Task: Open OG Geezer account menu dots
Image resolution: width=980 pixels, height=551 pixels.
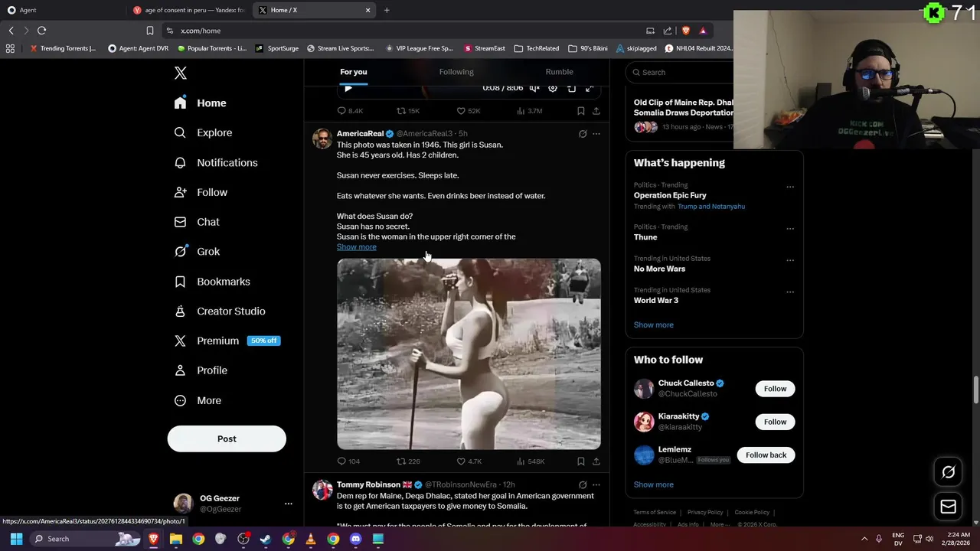Action: (x=288, y=504)
